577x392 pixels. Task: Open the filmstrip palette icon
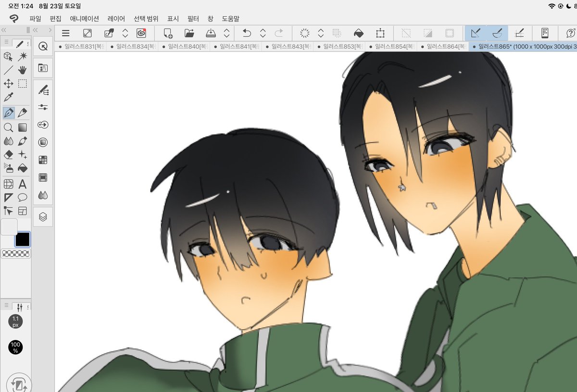point(43,177)
